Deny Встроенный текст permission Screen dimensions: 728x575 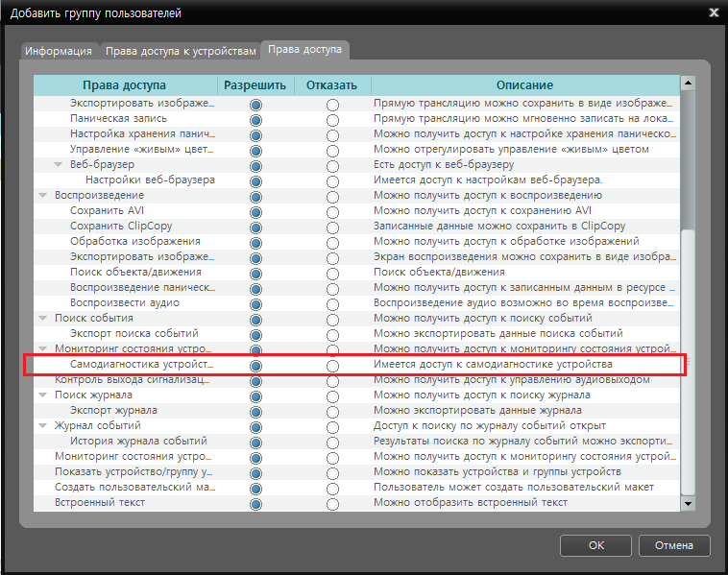point(332,504)
